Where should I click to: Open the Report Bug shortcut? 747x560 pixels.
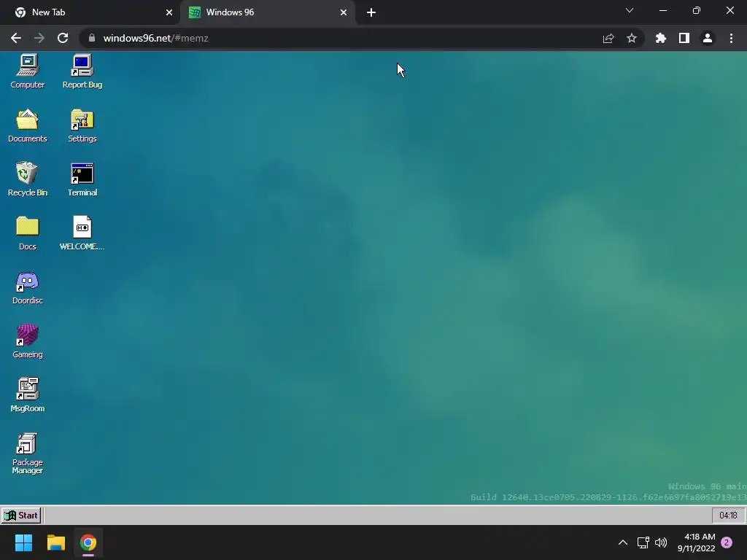tap(82, 71)
